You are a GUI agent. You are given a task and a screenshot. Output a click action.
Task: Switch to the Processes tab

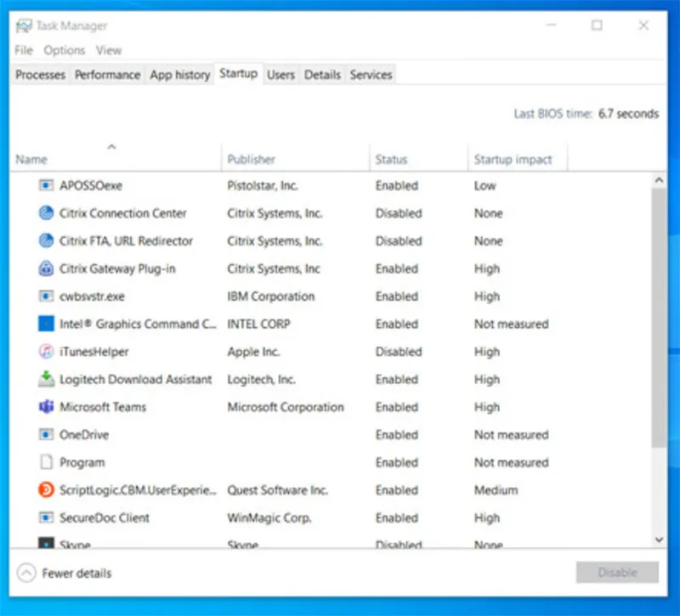pos(40,75)
